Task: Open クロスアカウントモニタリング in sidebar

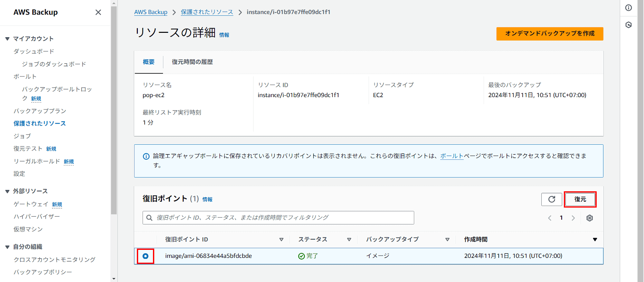Action: click(54, 259)
